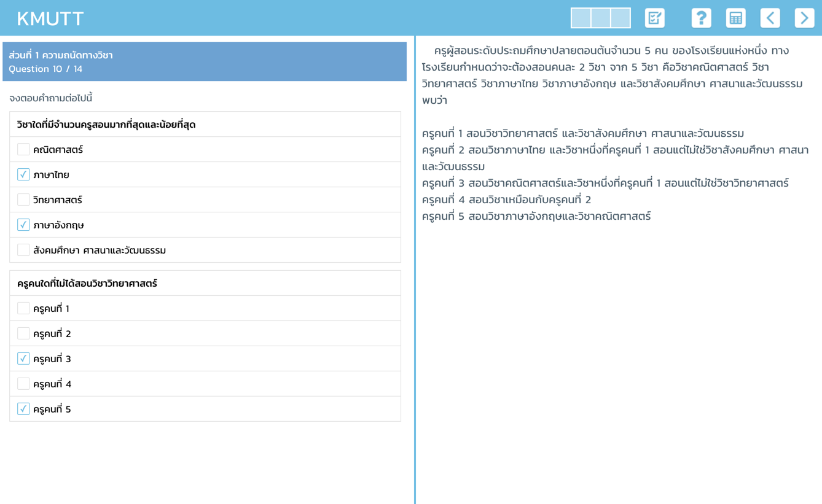Click the question mark help icon
The width and height of the screenshot is (822, 504).
coord(701,18)
